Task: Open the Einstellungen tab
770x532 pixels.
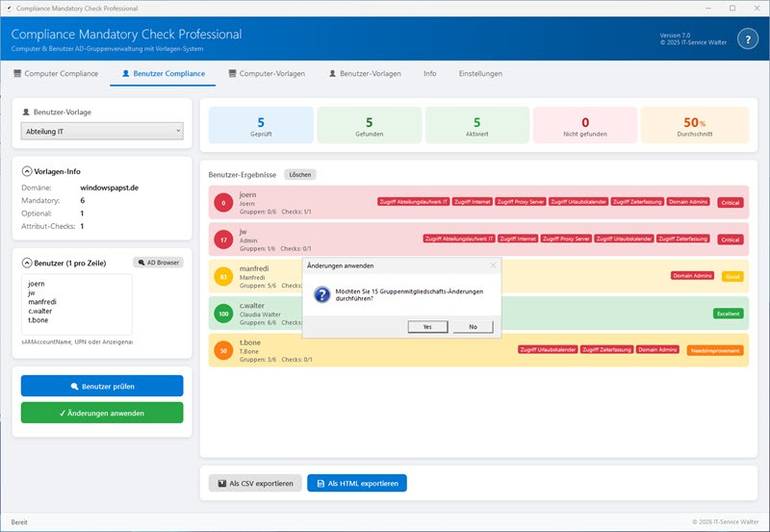Action: [x=480, y=73]
